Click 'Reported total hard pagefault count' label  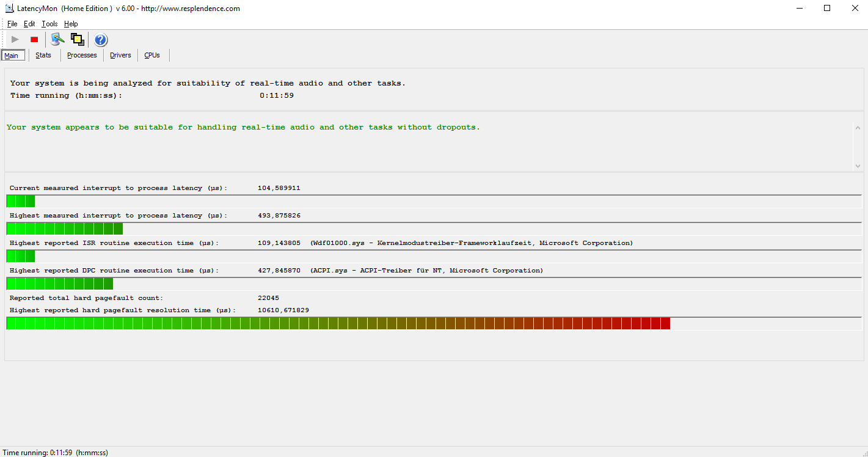click(x=86, y=298)
